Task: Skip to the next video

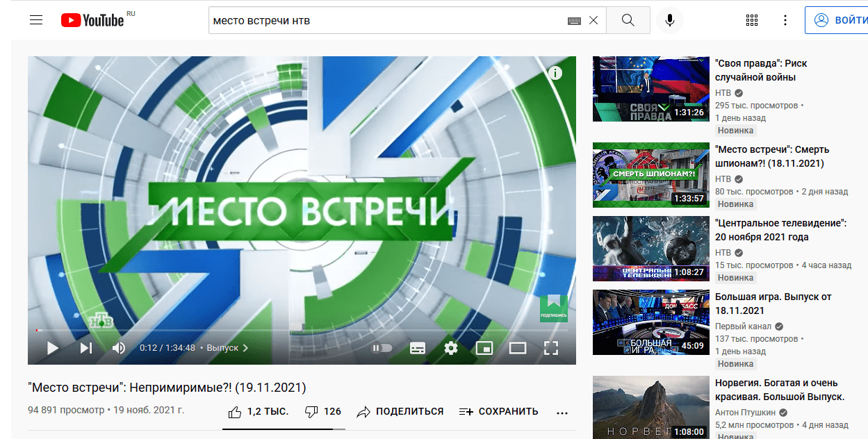Action: tap(85, 348)
